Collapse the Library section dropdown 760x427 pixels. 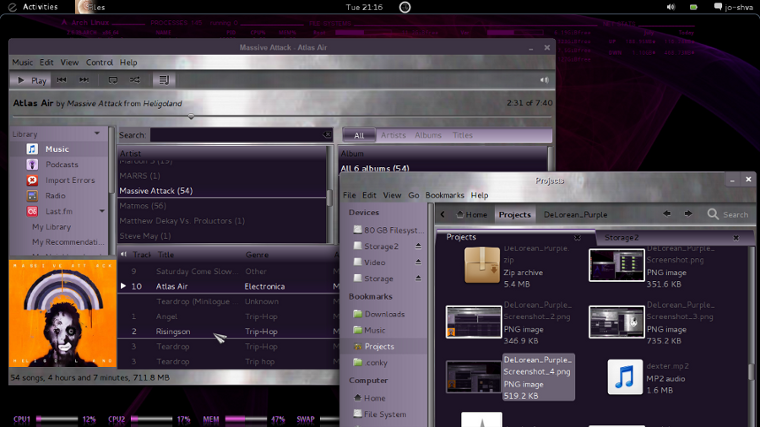(97, 133)
